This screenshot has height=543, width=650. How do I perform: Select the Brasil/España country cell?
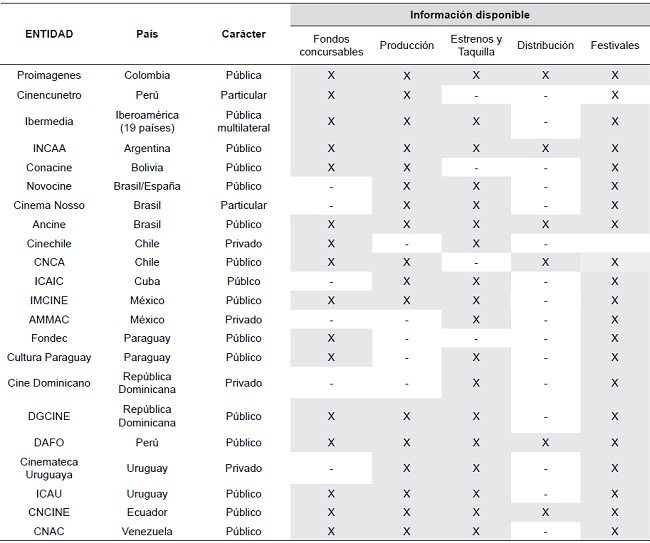[147, 186]
